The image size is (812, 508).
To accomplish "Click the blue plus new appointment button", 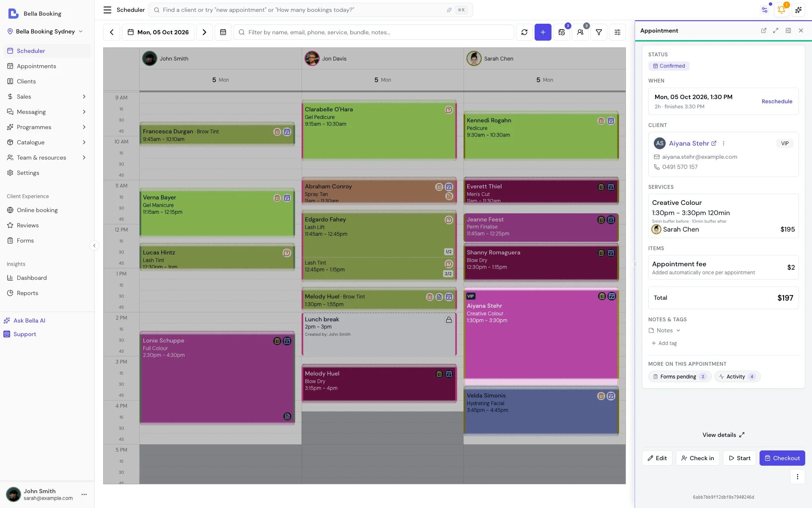I will (x=543, y=32).
